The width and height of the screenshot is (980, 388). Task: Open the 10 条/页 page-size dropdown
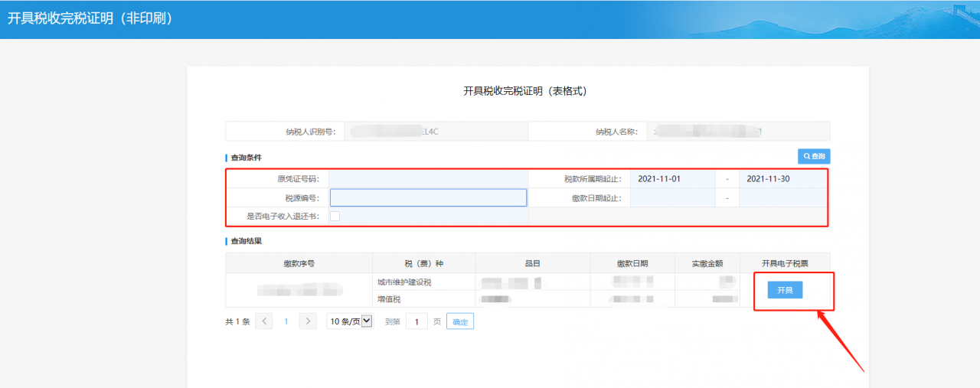(349, 321)
